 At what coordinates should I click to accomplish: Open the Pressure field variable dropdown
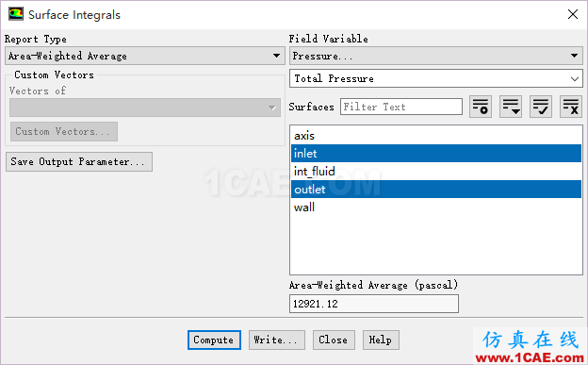tap(436, 56)
